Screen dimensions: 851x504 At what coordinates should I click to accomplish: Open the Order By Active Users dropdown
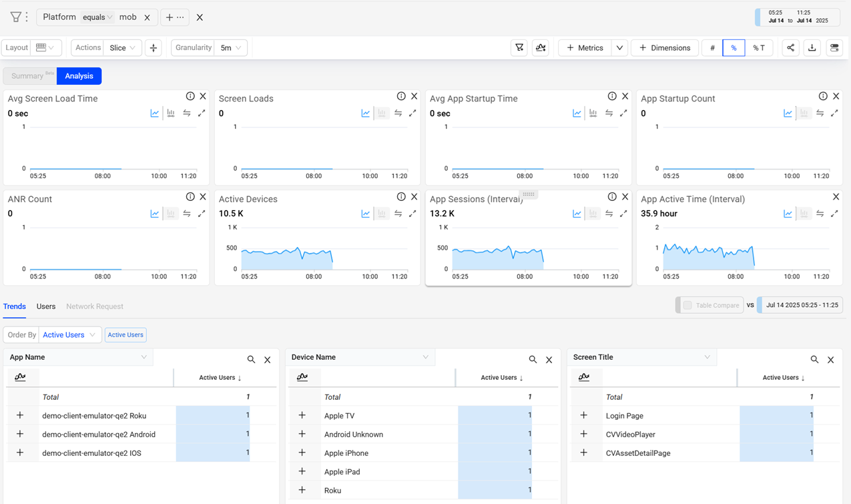coord(69,335)
